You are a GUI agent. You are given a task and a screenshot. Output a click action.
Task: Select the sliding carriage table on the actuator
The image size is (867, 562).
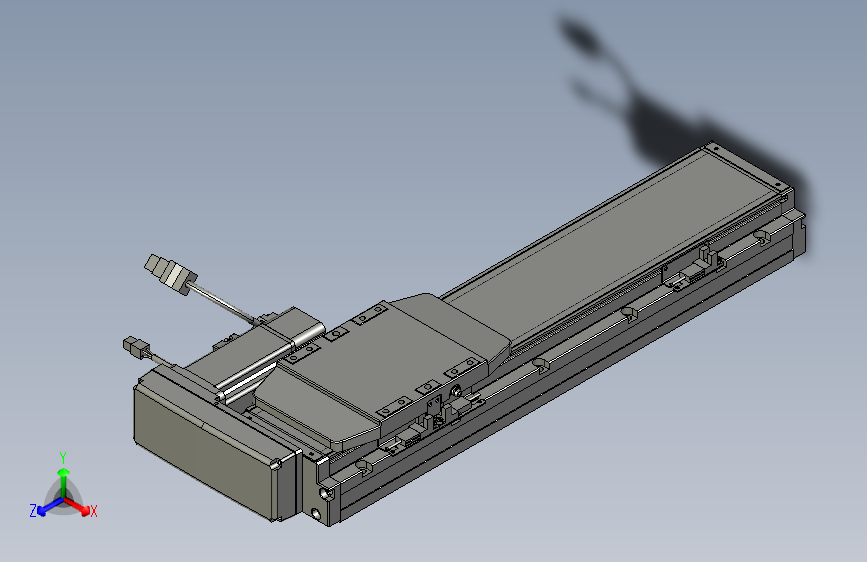(382, 370)
